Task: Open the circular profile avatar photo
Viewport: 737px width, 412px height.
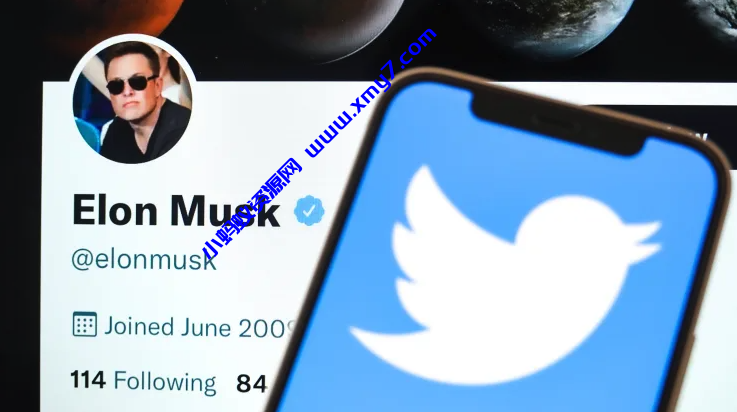Action: pyautogui.click(x=133, y=100)
